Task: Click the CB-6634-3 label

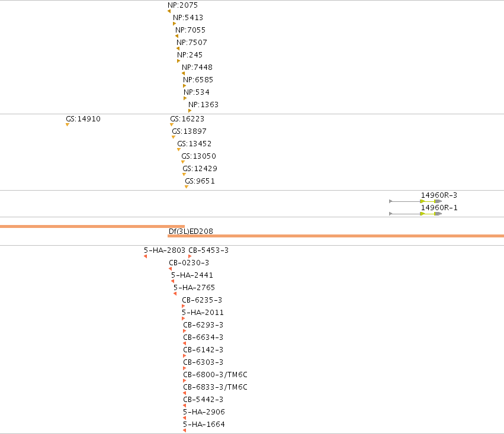Action: point(203,337)
